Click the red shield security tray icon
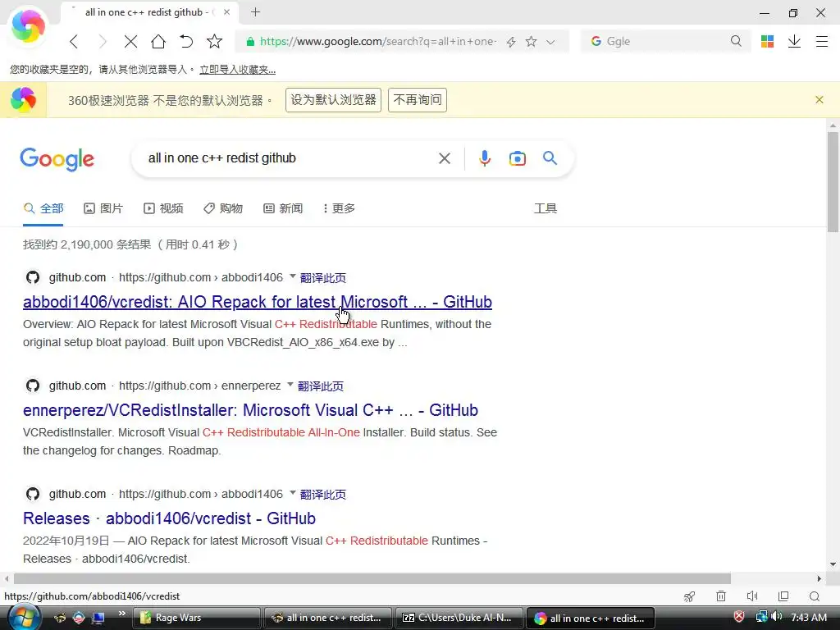 tap(739, 617)
